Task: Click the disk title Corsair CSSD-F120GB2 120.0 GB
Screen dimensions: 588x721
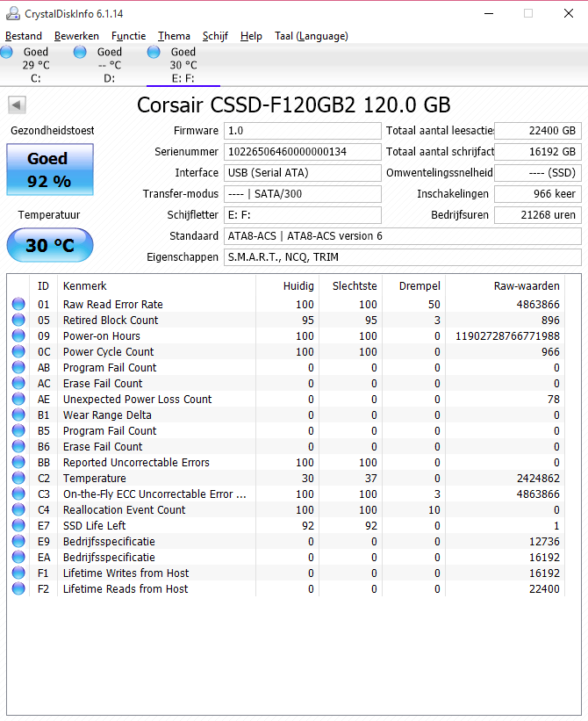Action: [x=293, y=105]
